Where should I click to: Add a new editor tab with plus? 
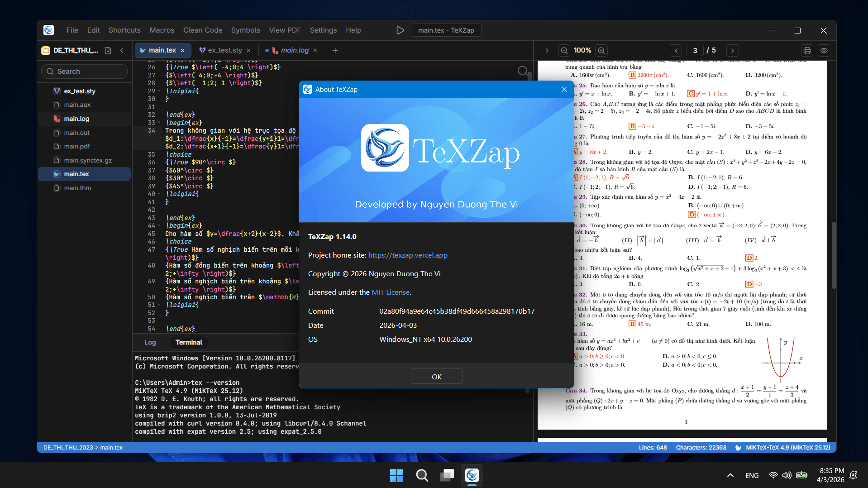tap(335, 51)
